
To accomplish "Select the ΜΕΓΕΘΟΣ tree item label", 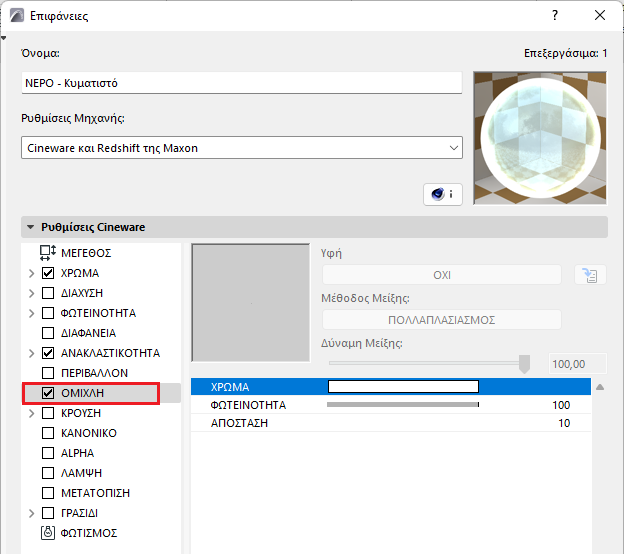I will (86, 253).
